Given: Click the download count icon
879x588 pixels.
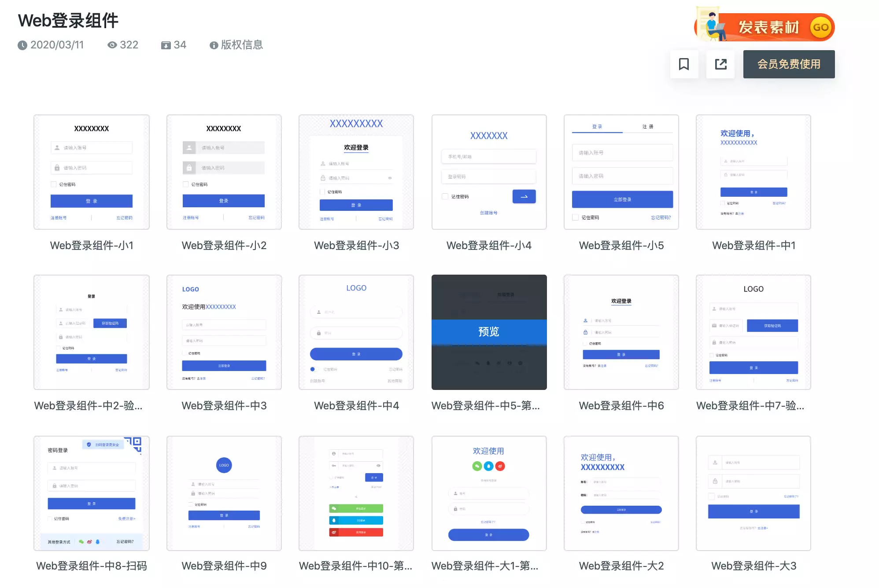Looking at the screenshot, I should click(166, 45).
